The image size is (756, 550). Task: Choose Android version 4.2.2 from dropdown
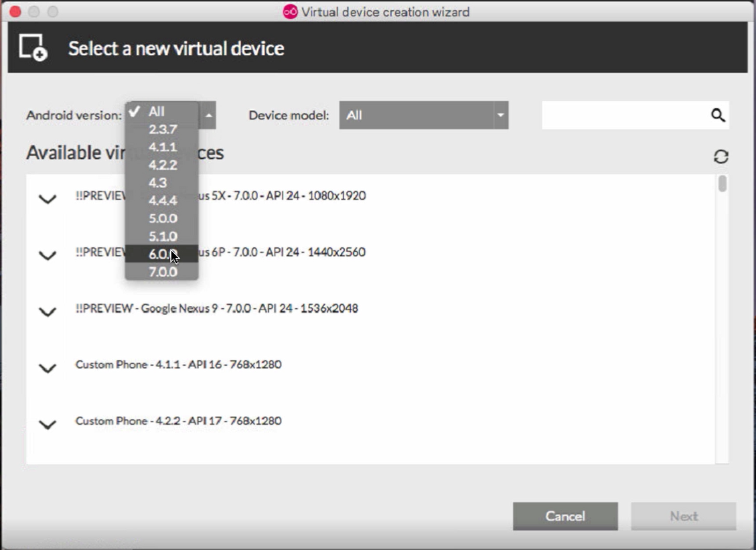tap(161, 165)
